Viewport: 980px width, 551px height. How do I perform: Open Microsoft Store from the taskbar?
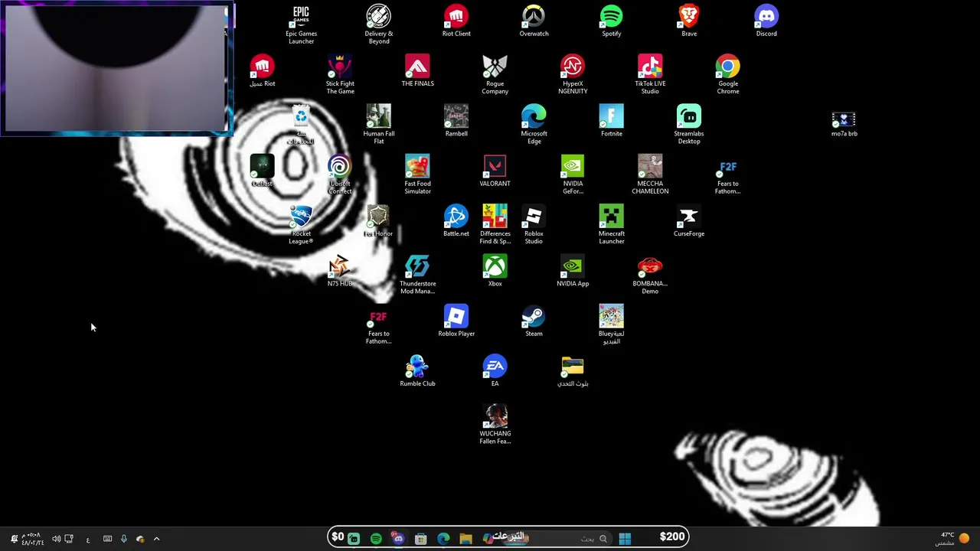[420, 539]
